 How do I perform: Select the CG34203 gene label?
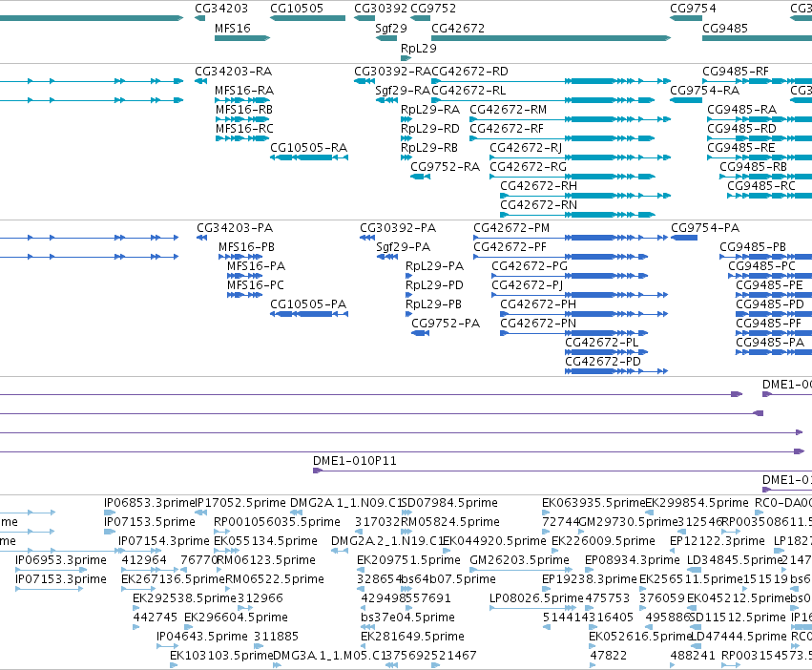(x=221, y=9)
